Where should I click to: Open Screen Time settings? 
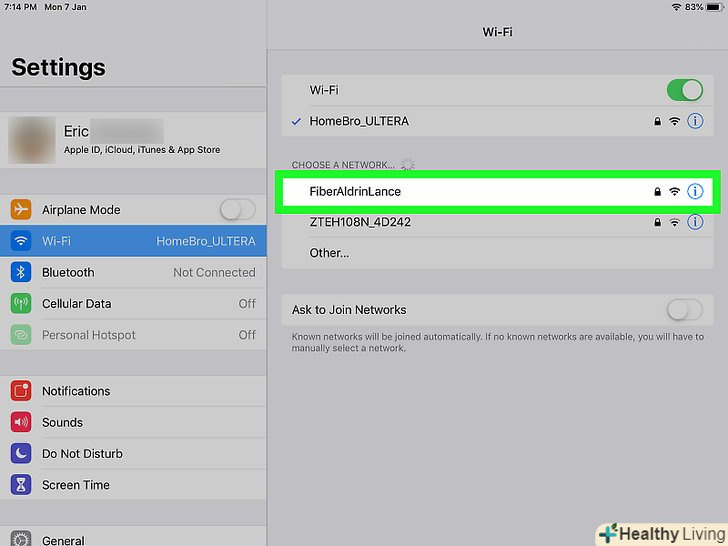click(x=133, y=485)
